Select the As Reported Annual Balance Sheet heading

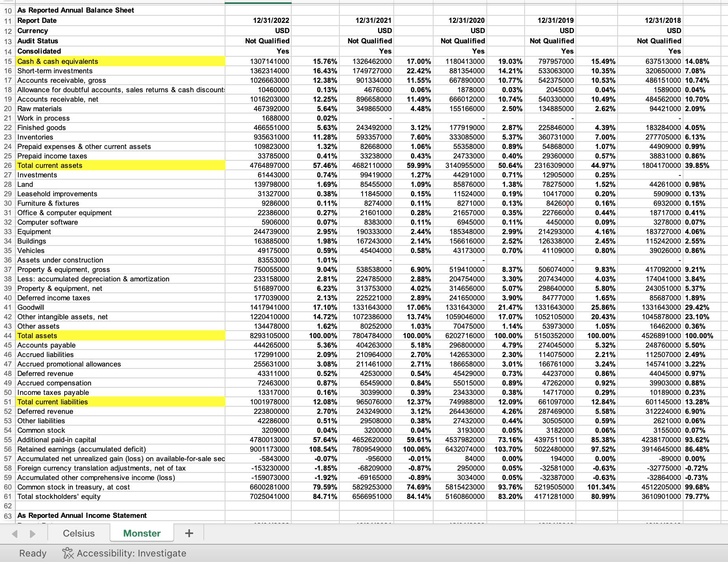coord(121,10)
